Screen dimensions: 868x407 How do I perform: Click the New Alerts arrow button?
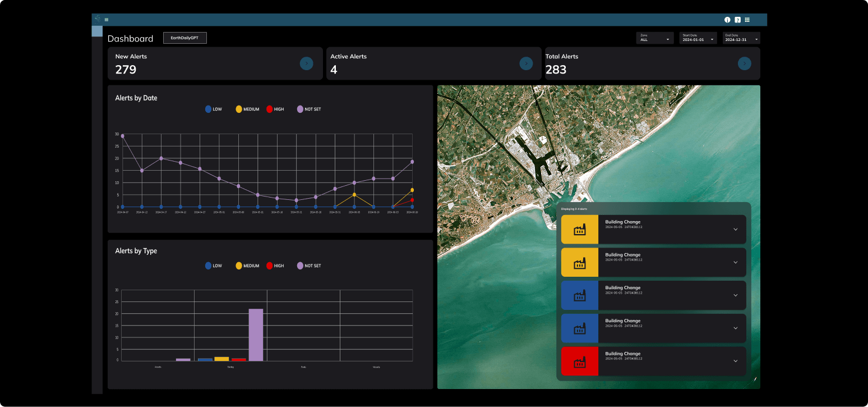click(306, 63)
